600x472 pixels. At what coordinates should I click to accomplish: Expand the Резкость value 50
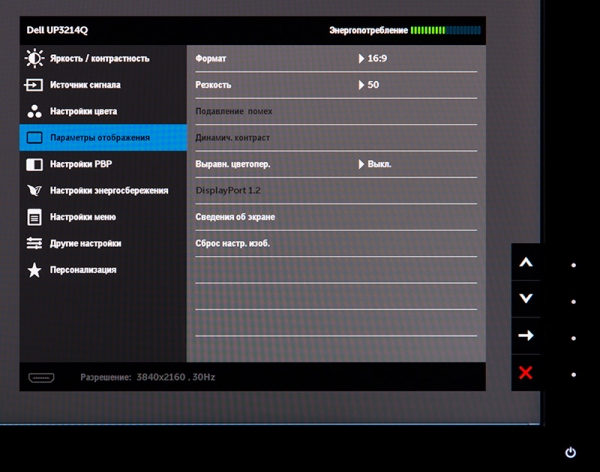coord(368,85)
